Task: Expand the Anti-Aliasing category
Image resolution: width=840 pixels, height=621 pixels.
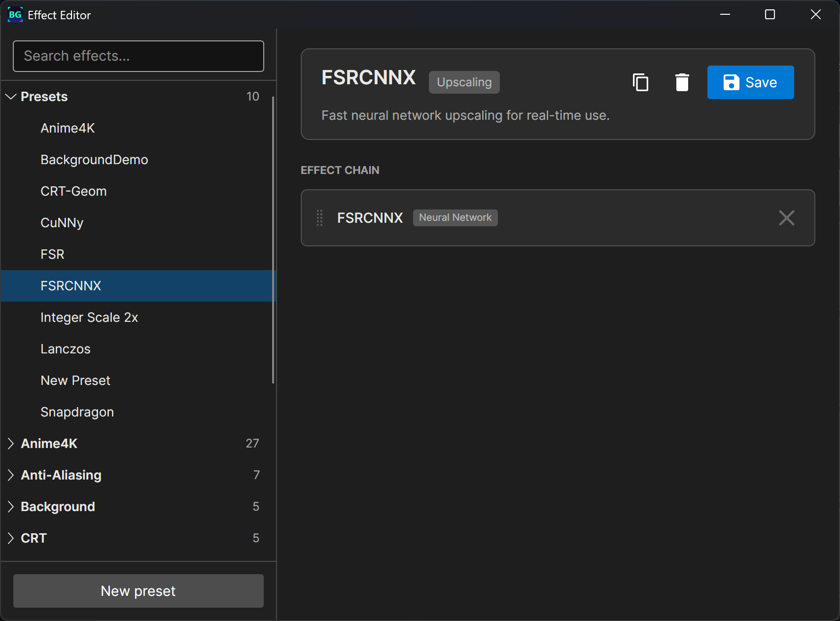Action: (x=11, y=475)
